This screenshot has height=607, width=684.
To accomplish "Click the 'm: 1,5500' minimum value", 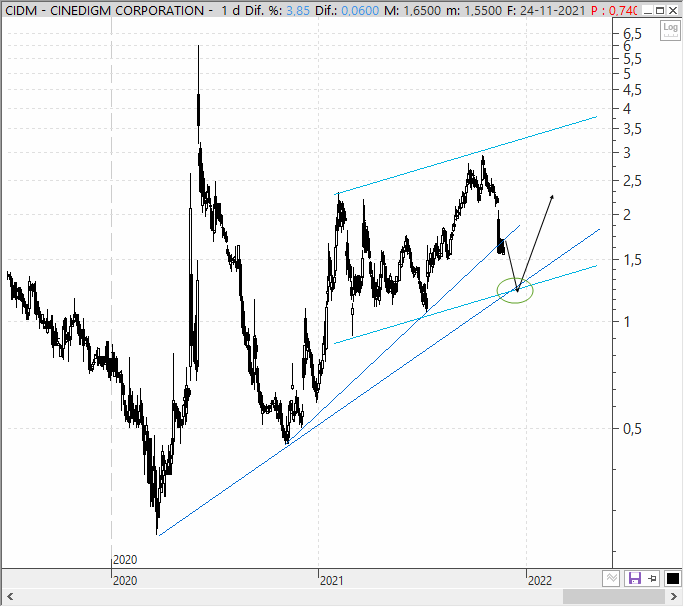I will coord(474,10).
